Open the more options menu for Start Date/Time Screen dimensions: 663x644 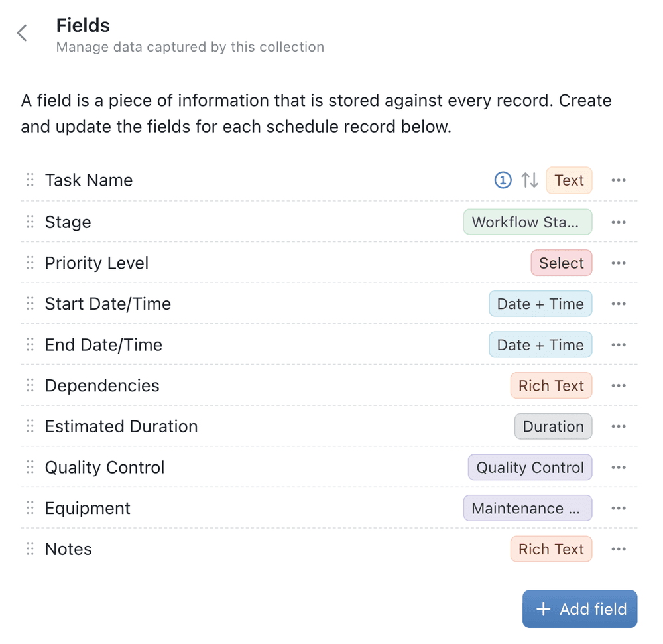pos(619,304)
